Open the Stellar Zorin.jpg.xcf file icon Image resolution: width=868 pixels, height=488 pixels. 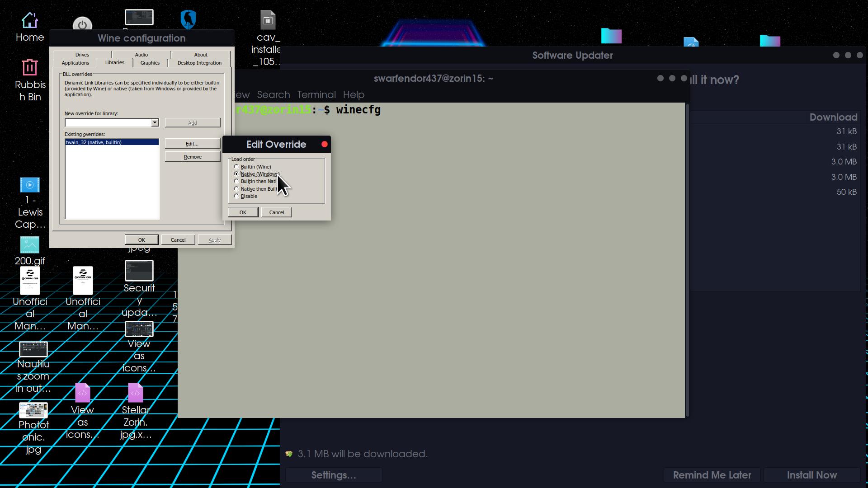tap(135, 393)
